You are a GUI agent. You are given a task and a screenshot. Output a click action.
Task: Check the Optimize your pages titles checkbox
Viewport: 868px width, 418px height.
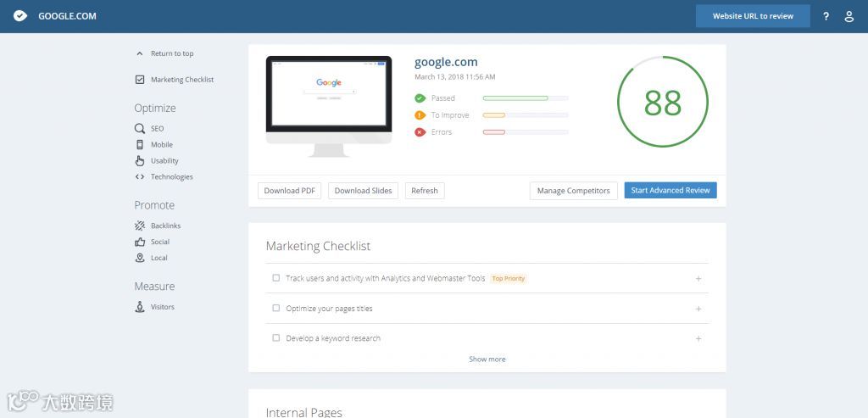click(x=275, y=308)
